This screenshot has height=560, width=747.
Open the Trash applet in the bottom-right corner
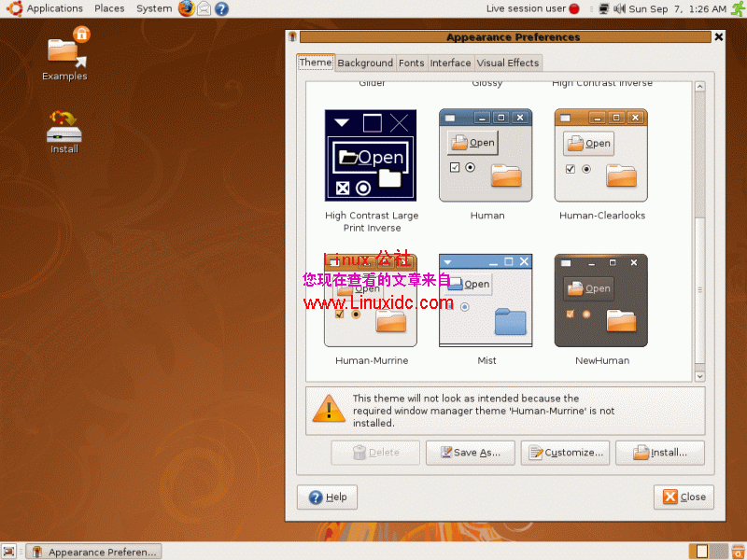pyautogui.click(x=738, y=552)
